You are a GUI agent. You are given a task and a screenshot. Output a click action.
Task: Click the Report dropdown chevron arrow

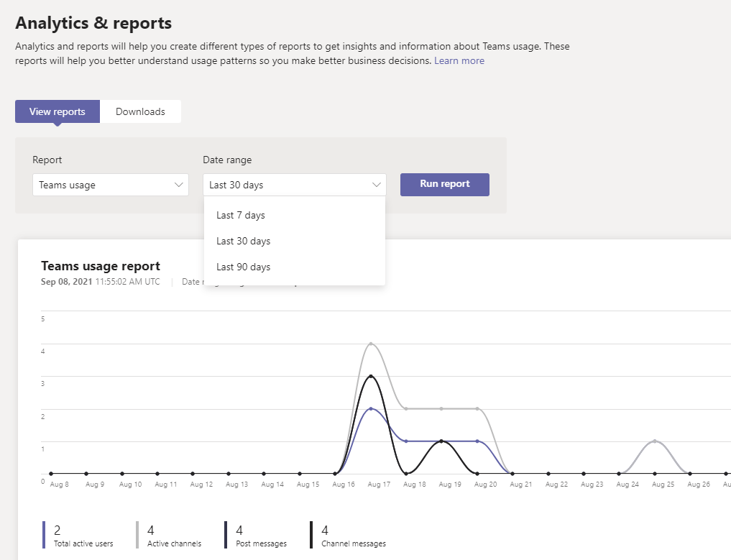click(x=178, y=185)
